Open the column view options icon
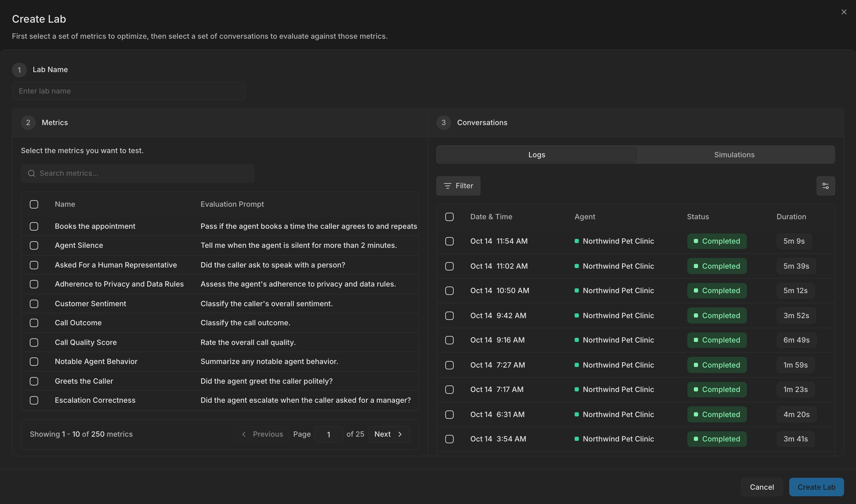Viewport: 856px width, 504px height. [x=825, y=186]
